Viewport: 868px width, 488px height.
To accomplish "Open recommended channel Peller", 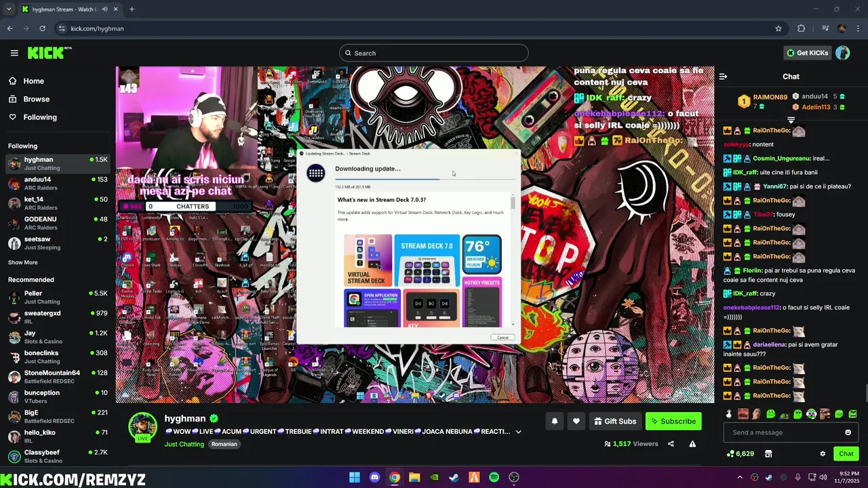I will pyautogui.click(x=58, y=297).
